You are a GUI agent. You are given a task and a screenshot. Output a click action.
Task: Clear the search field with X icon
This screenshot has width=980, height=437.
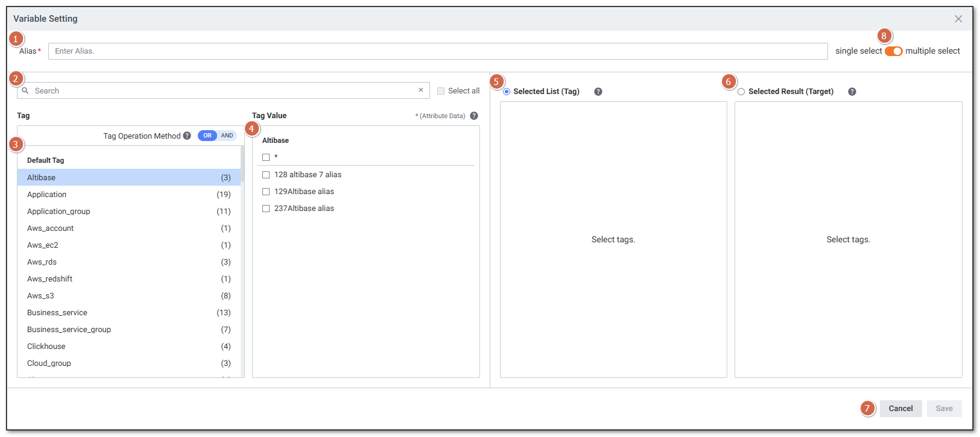(x=421, y=90)
